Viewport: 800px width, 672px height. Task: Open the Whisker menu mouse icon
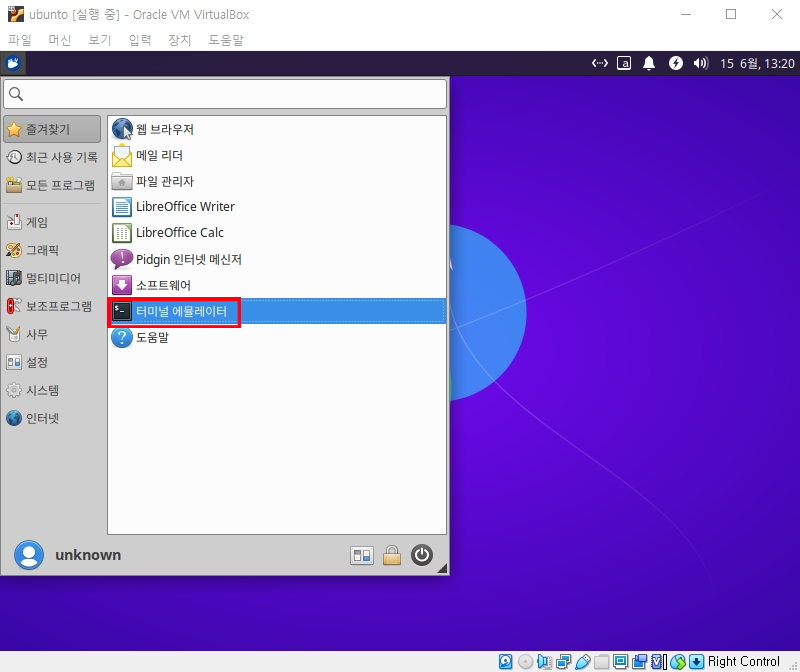click(x=13, y=63)
